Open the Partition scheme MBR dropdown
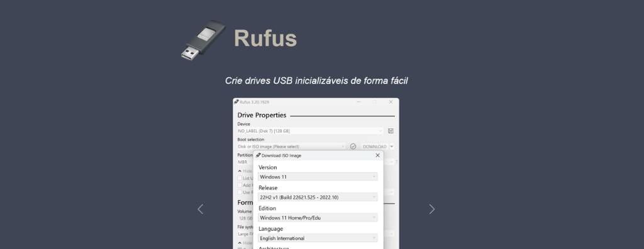 click(245, 162)
